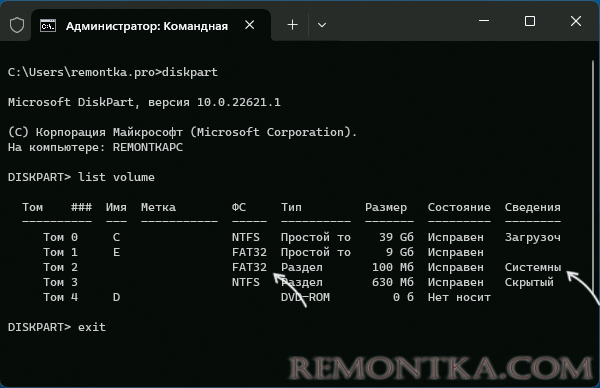Click 'Загрузоч' info in Том 0 row
The width and height of the screenshot is (600, 388).
(533, 237)
